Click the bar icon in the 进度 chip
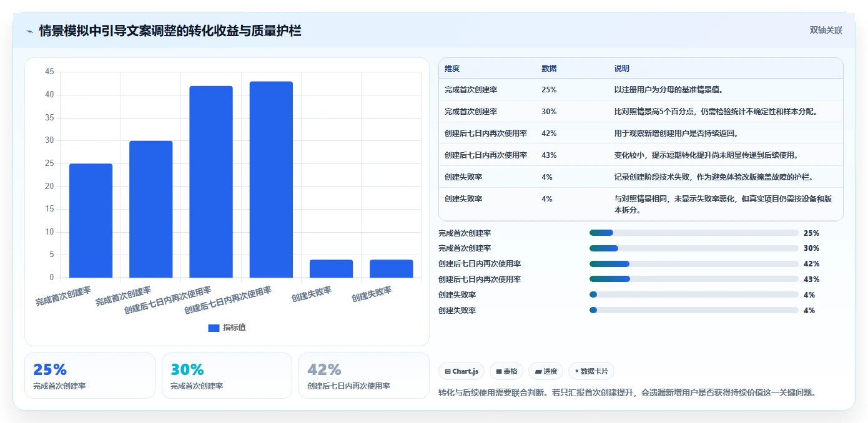Image resolution: width=868 pixels, height=423 pixels. (x=538, y=371)
